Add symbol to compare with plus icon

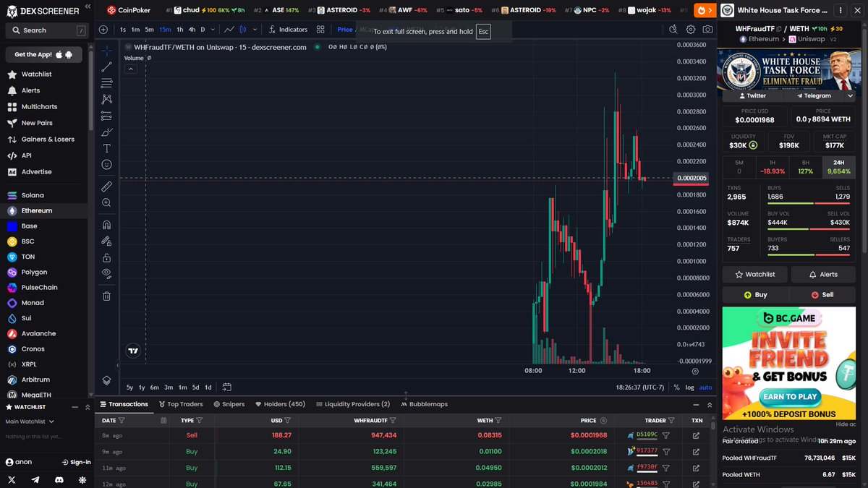click(103, 30)
